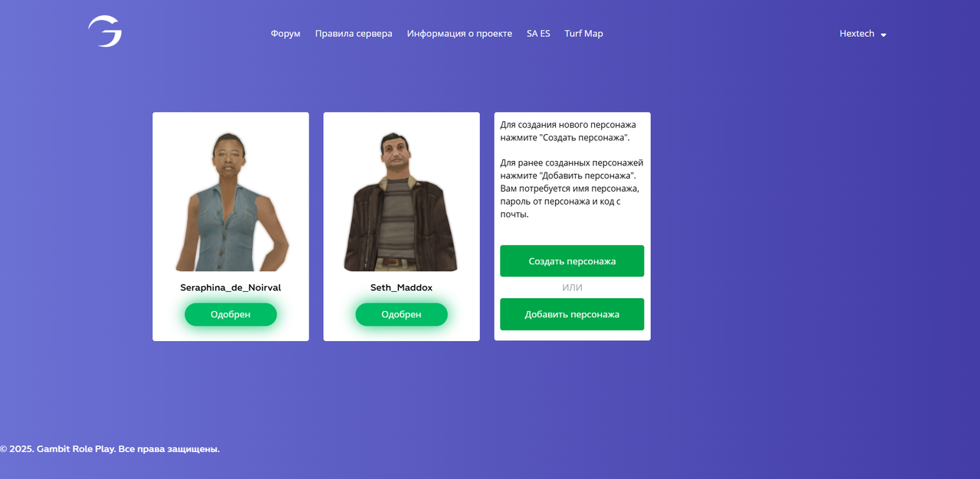Open Информация о проекте page
This screenshot has width=980, height=479.
pyautogui.click(x=459, y=34)
